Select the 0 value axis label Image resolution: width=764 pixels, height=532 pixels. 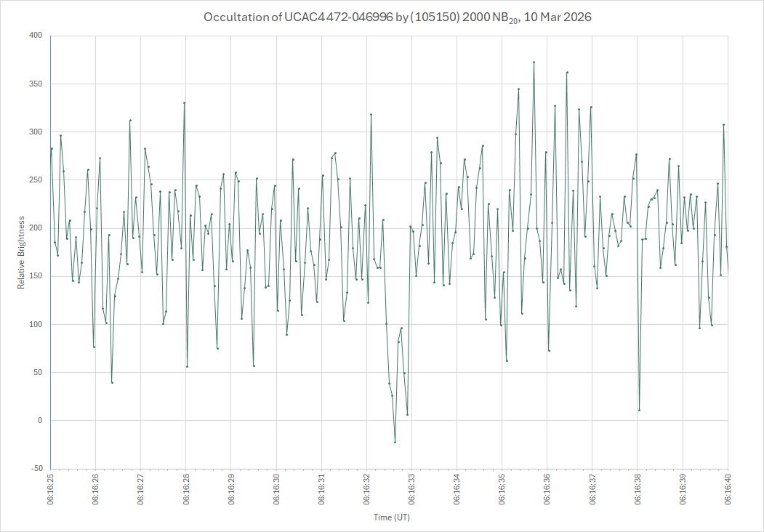[40, 421]
